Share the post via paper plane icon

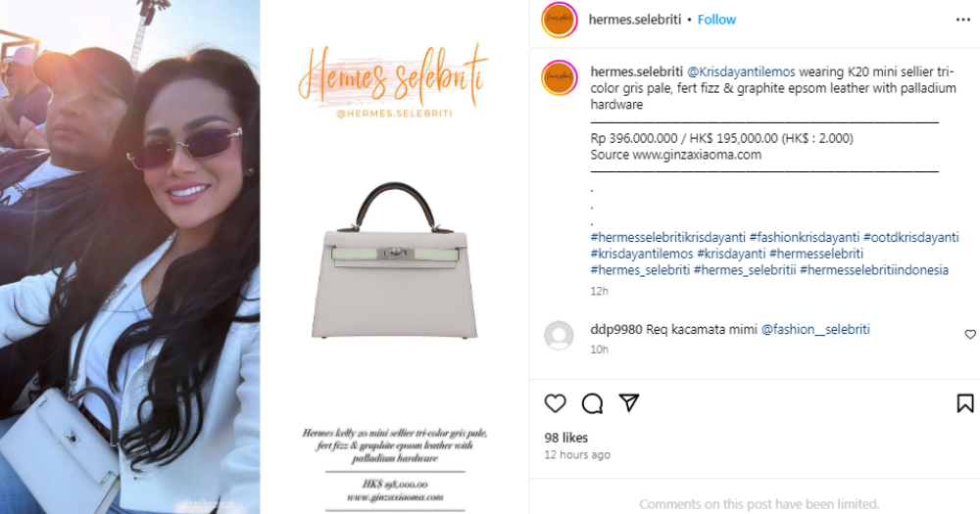(629, 402)
